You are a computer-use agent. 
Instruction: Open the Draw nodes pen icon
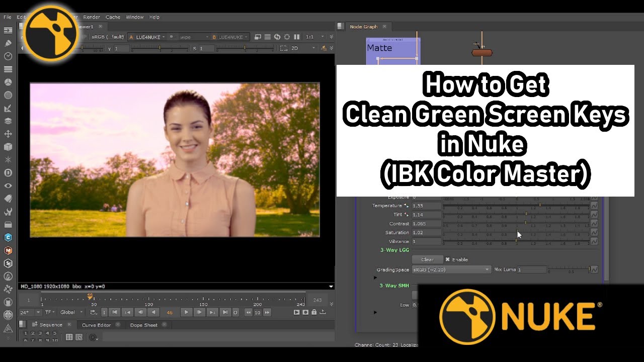tap(8, 43)
